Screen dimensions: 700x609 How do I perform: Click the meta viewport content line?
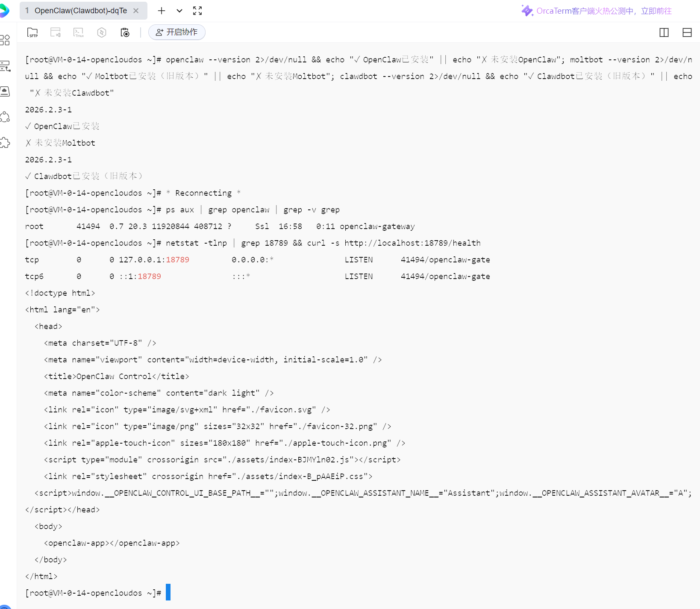tap(213, 360)
